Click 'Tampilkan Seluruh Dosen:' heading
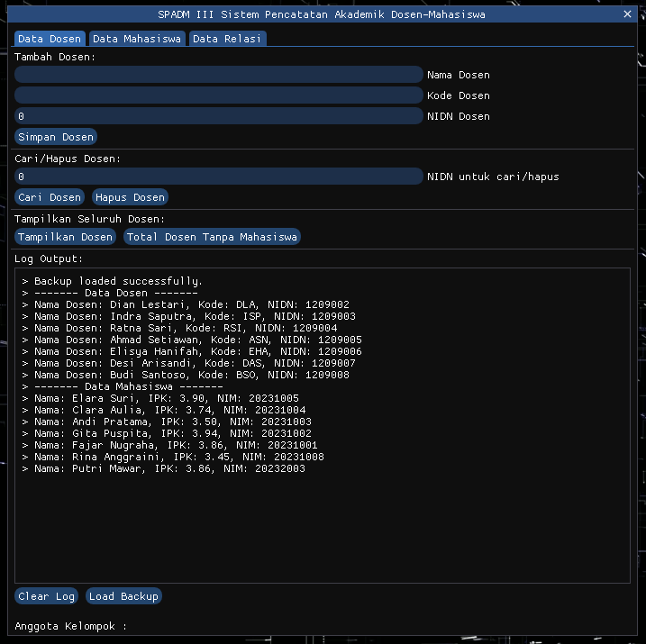 click(90, 219)
